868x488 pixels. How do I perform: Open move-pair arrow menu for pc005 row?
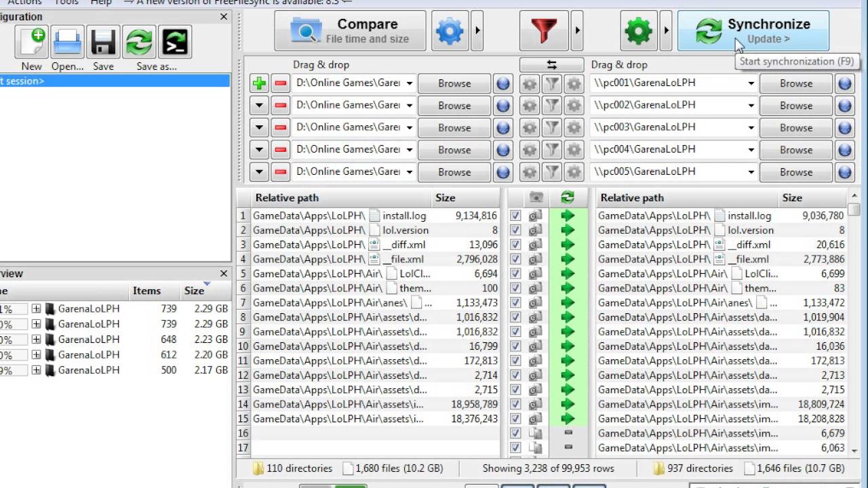(259, 171)
